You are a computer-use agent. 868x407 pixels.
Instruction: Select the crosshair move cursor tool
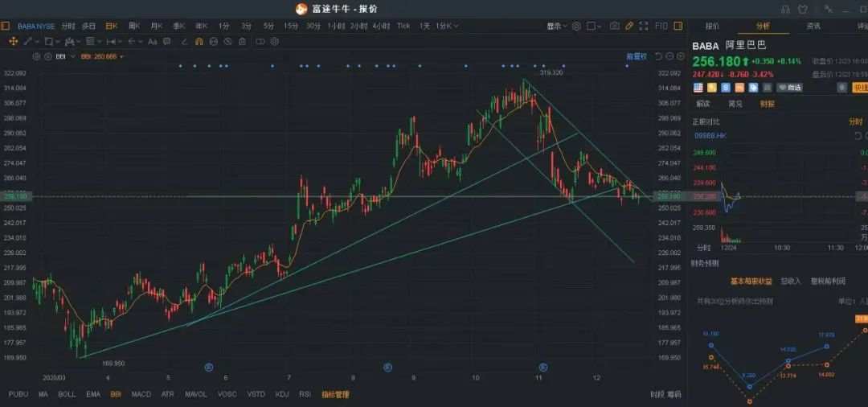coord(14,42)
